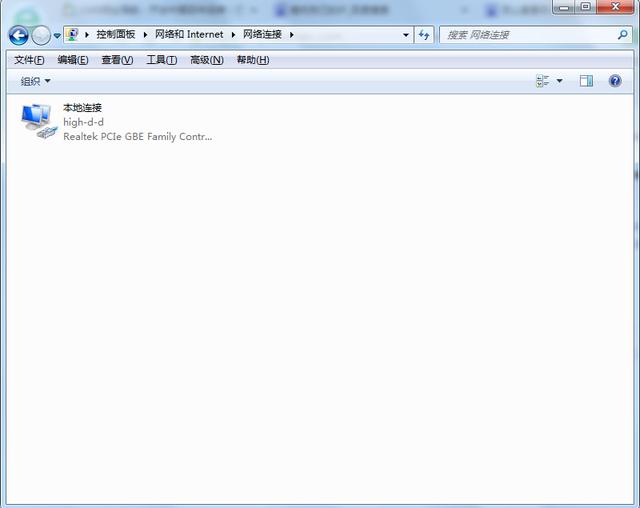
Task: Click the search magnifier icon
Action: click(622, 35)
